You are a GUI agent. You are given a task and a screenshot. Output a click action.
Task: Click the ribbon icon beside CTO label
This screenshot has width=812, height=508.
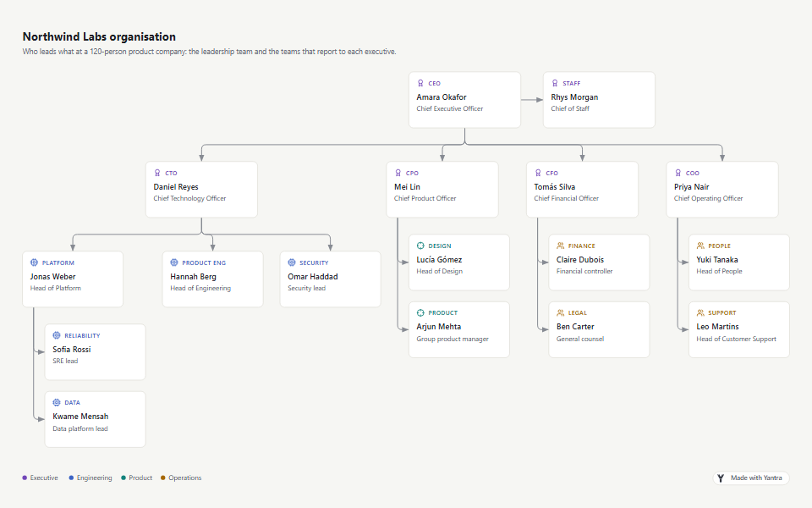(157, 173)
